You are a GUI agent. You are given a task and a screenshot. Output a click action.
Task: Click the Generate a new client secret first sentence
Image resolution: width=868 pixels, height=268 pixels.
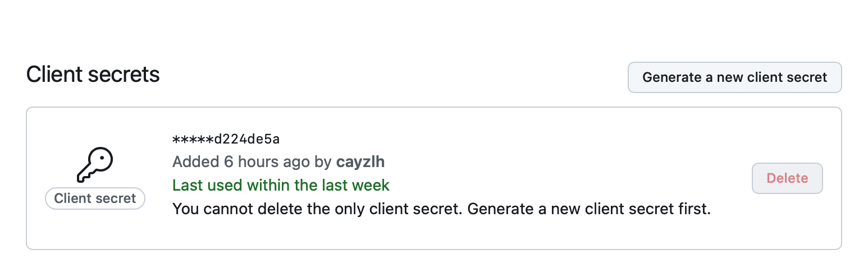coord(589,210)
